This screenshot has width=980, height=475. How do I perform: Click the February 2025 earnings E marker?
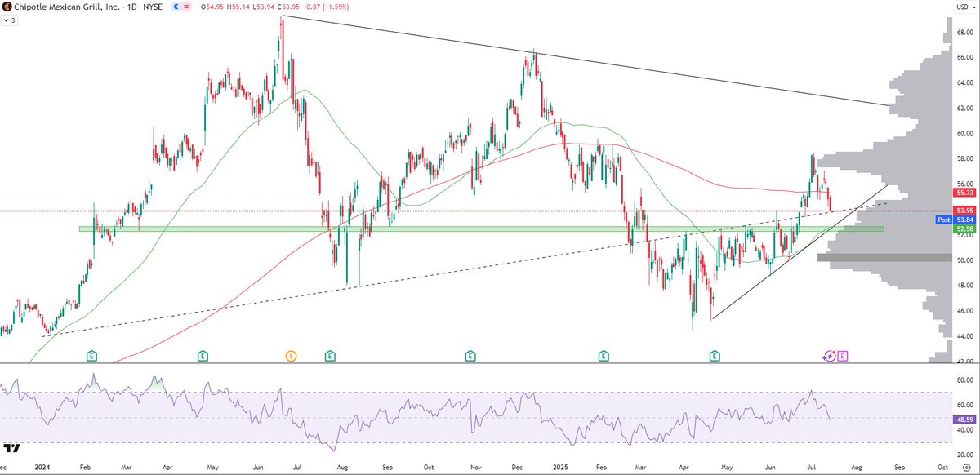point(604,355)
